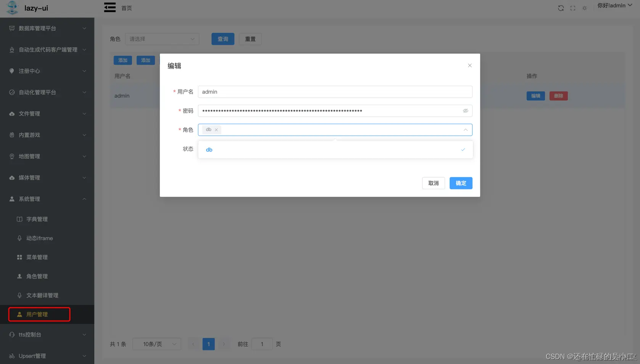Show password with the eye icon

pos(466,111)
